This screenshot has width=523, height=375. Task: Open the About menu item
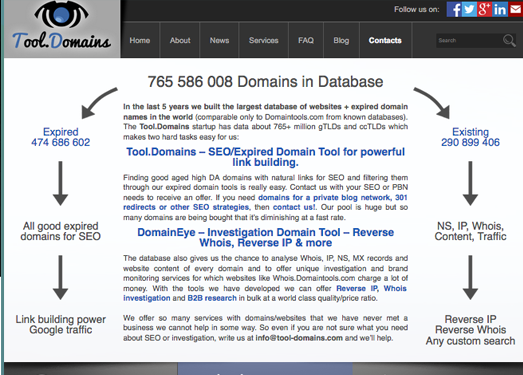(x=180, y=40)
